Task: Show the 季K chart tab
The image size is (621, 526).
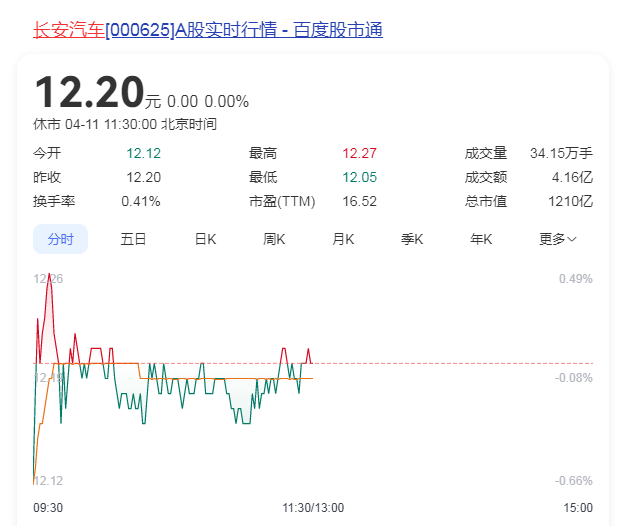Action: click(x=412, y=239)
